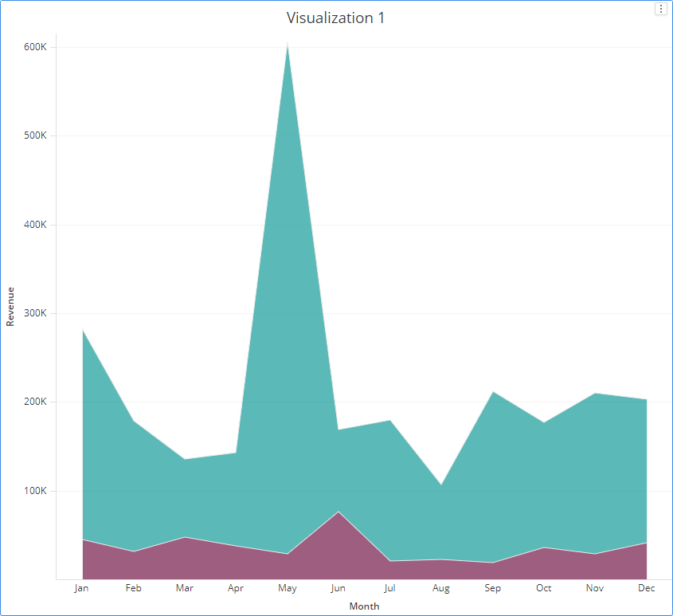Screen dimensions: 673x616
Task: Click the teal peak at May
Action: (288, 56)
